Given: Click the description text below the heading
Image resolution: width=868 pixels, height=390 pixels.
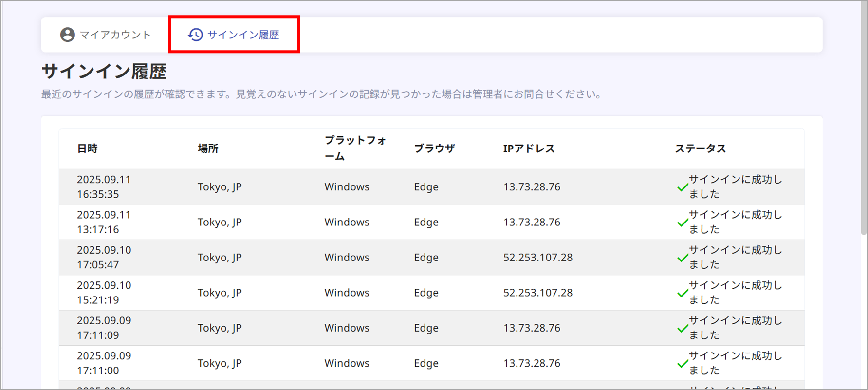Looking at the screenshot, I should [x=322, y=94].
